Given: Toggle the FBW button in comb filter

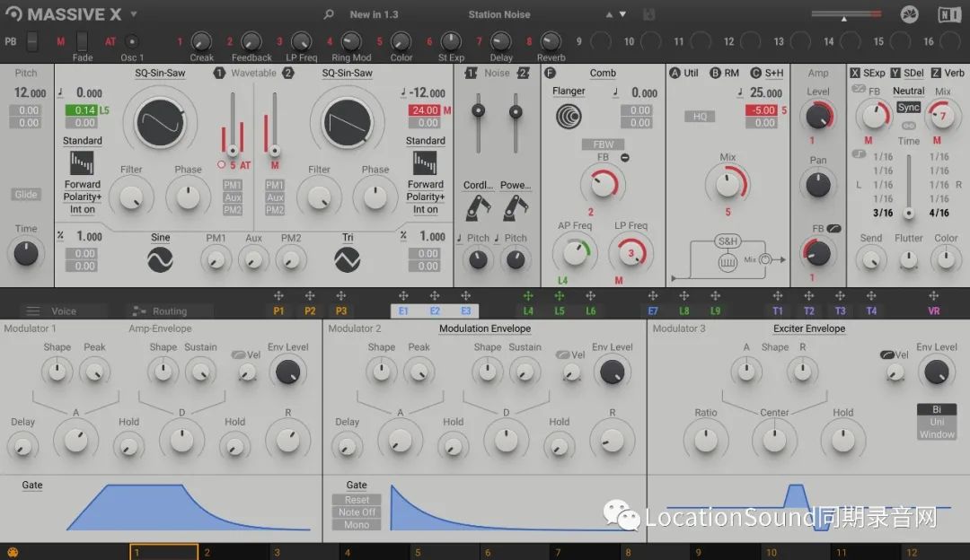Looking at the screenshot, I should click(x=603, y=144).
